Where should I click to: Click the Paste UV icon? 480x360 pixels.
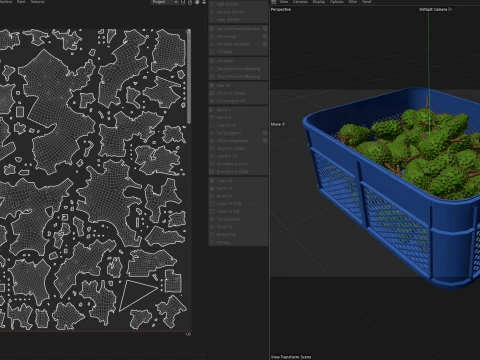(x=212, y=188)
